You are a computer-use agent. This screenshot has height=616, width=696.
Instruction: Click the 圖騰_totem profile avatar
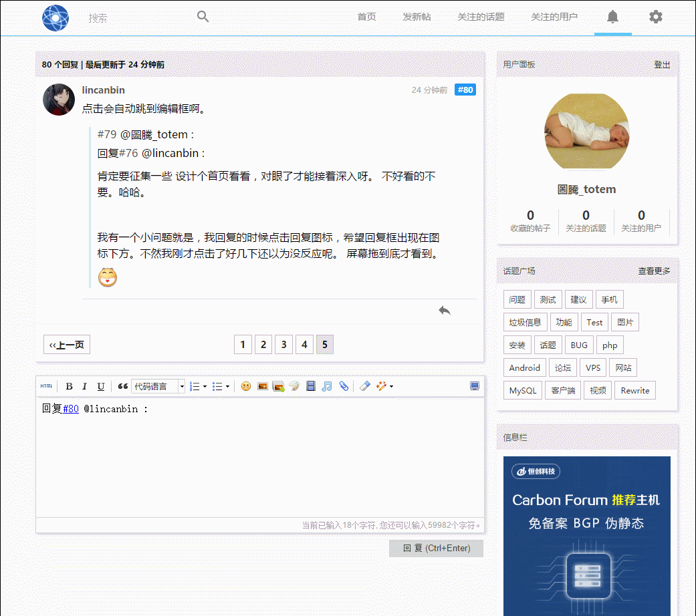pos(587,131)
